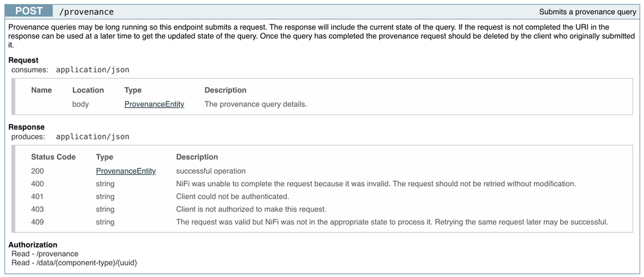Click 'Submits a provenance query' summary text
This screenshot has height=277, width=644.
click(x=587, y=12)
